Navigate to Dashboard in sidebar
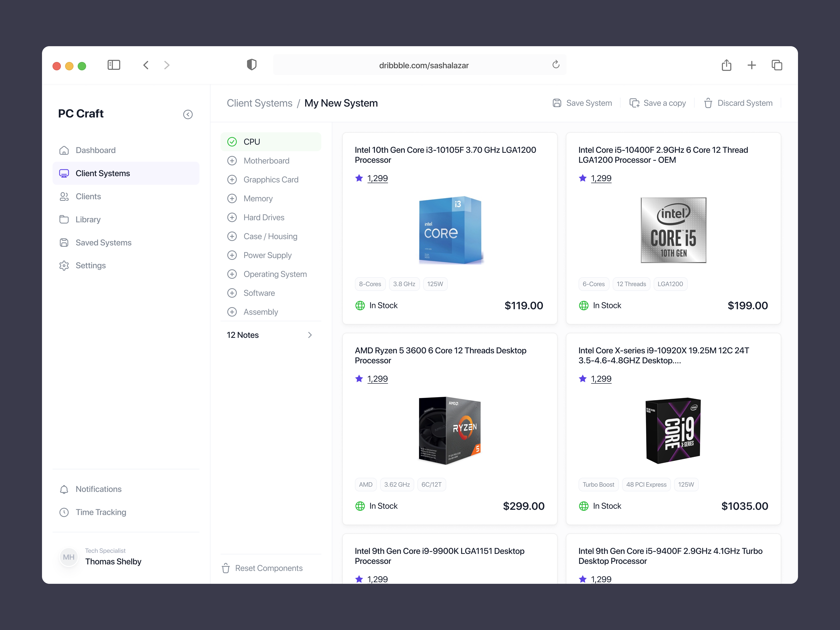Screen dimensions: 840x630 click(x=95, y=150)
